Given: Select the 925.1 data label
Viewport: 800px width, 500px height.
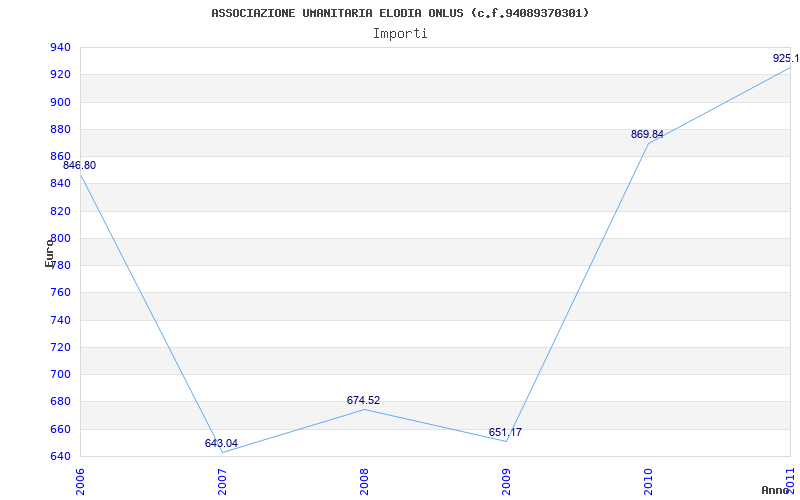Looking at the screenshot, I should point(786,59).
